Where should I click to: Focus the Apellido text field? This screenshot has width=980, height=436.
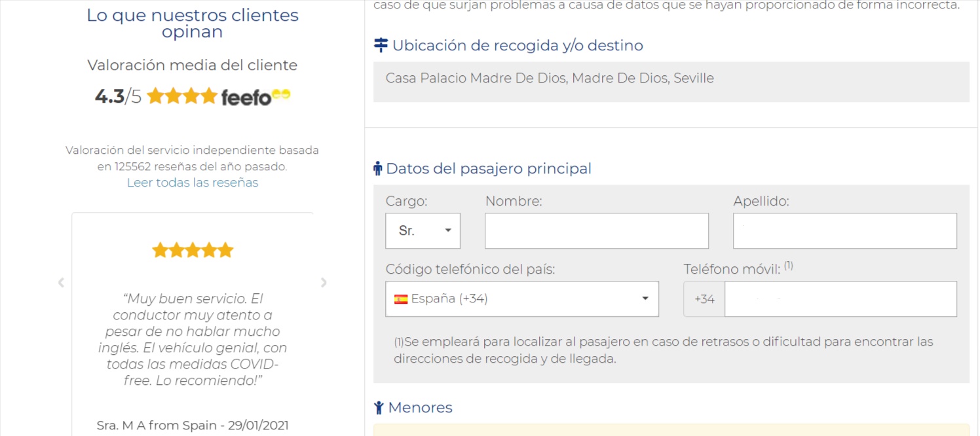[x=845, y=231]
